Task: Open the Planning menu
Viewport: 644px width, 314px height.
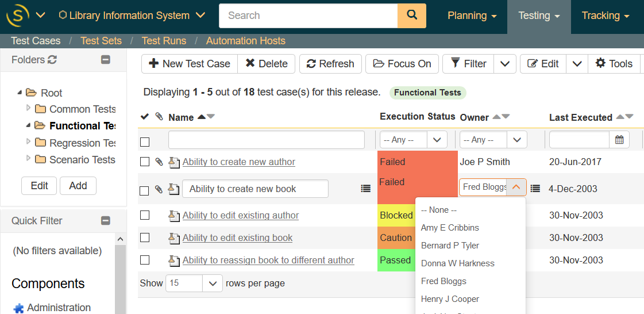Action: click(472, 16)
